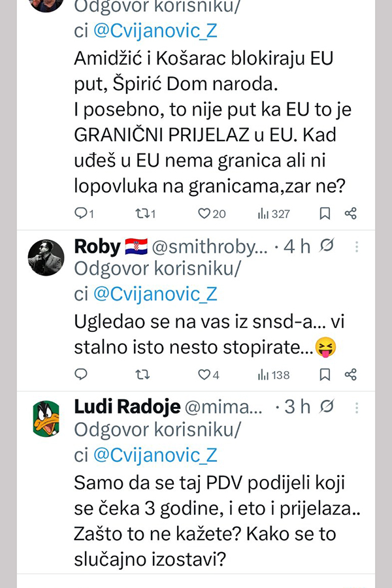
Task: Share Roby's tweet
Action: coord(351,374)
